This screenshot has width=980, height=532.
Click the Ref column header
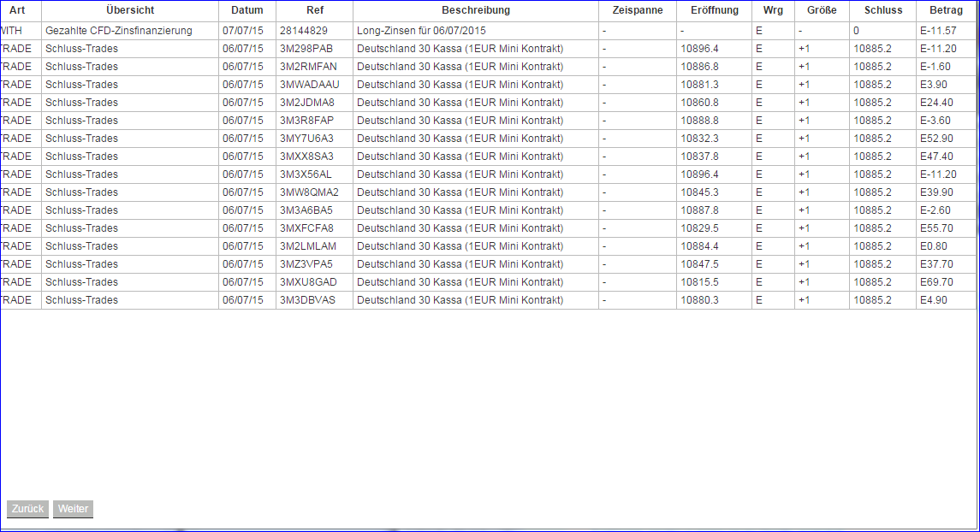pyautogui.click(x=313, y=10)
